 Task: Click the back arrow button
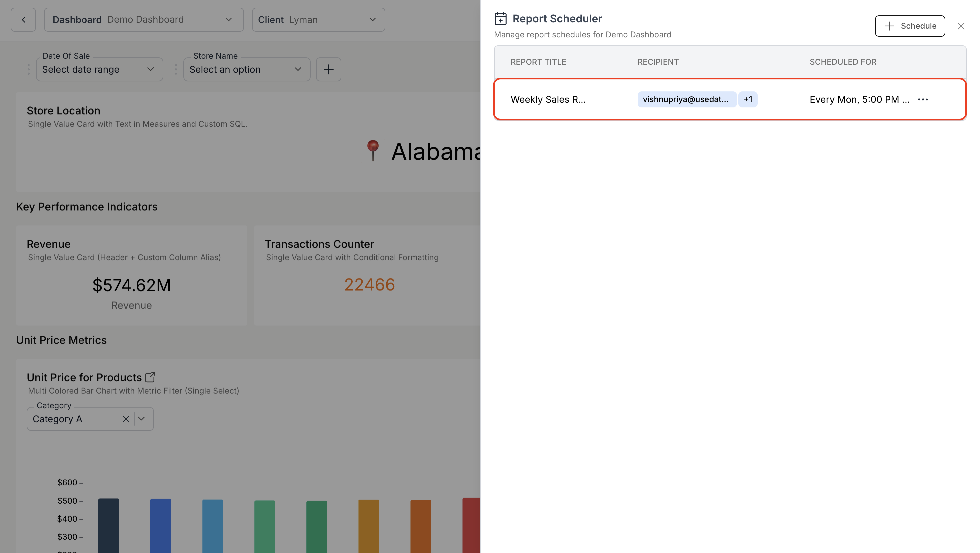click(x=23, y=20)
